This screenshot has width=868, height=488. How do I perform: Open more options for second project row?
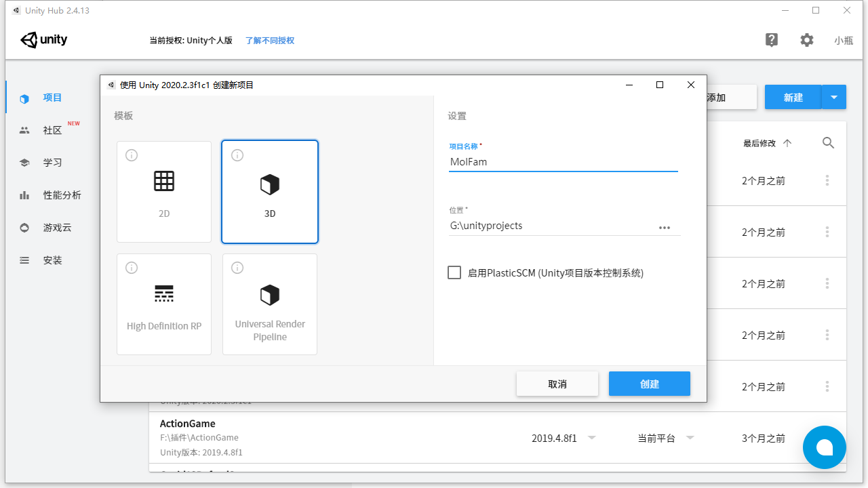(x=827, y=232)
